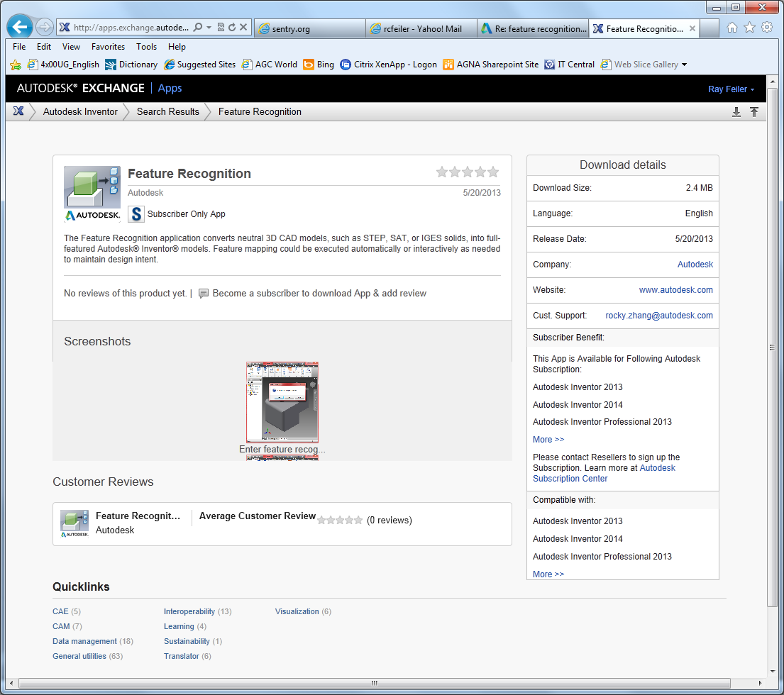The height and width of the screenshot is (695, 784).
Task: Add the page to favorites with the star icon
Action: (749, 26)
